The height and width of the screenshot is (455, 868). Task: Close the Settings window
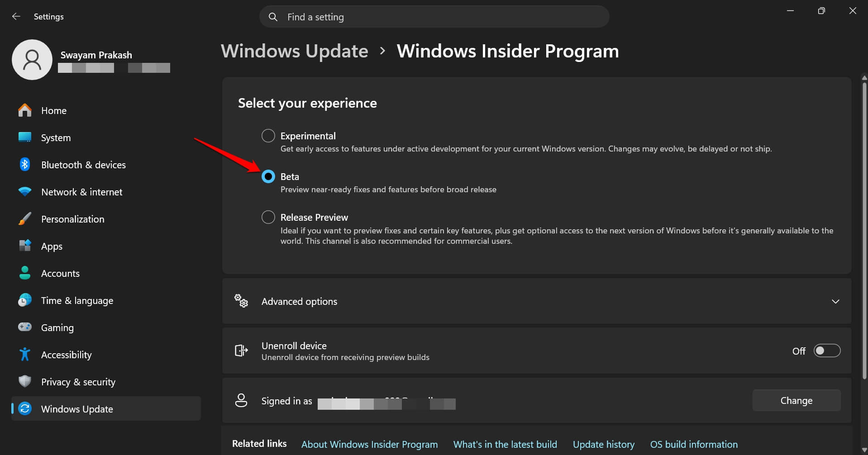pyautogui.click(x=853, y=11)
